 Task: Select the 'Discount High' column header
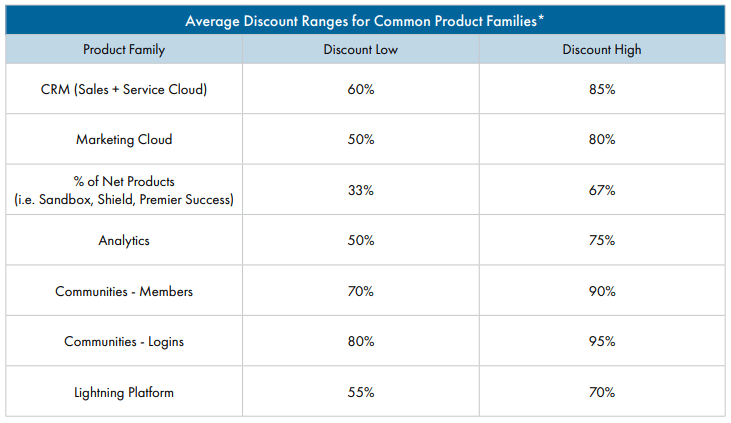[602, 49]
